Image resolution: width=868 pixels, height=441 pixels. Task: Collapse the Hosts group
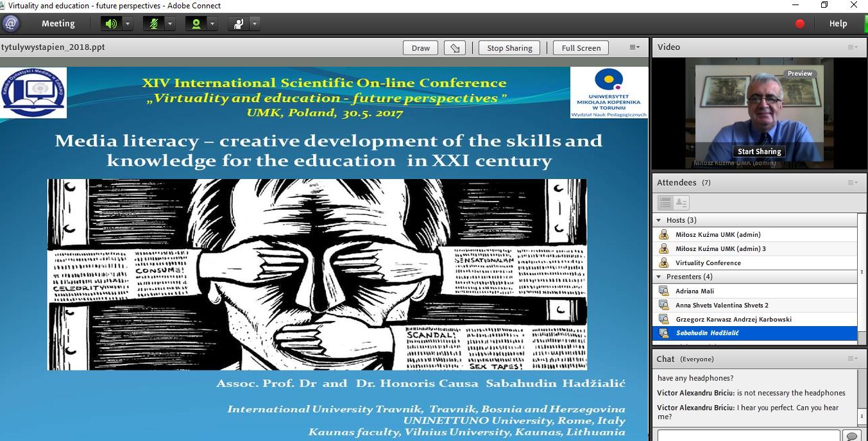[659, 220]
